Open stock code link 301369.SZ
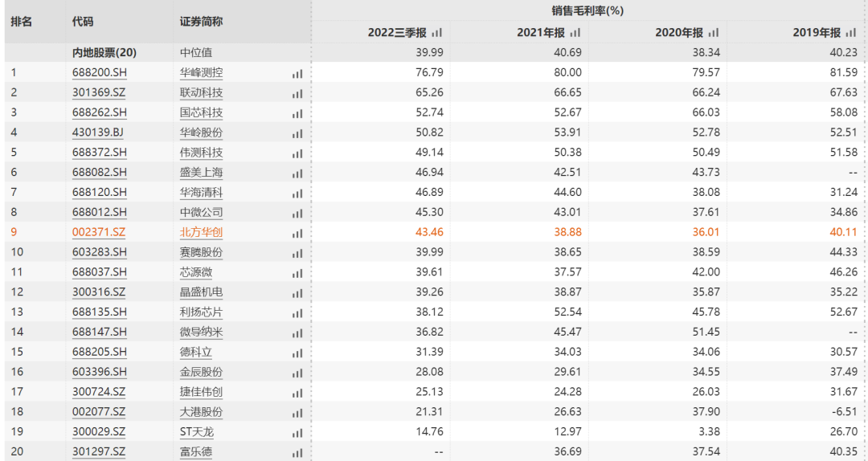 pos(99,92)
